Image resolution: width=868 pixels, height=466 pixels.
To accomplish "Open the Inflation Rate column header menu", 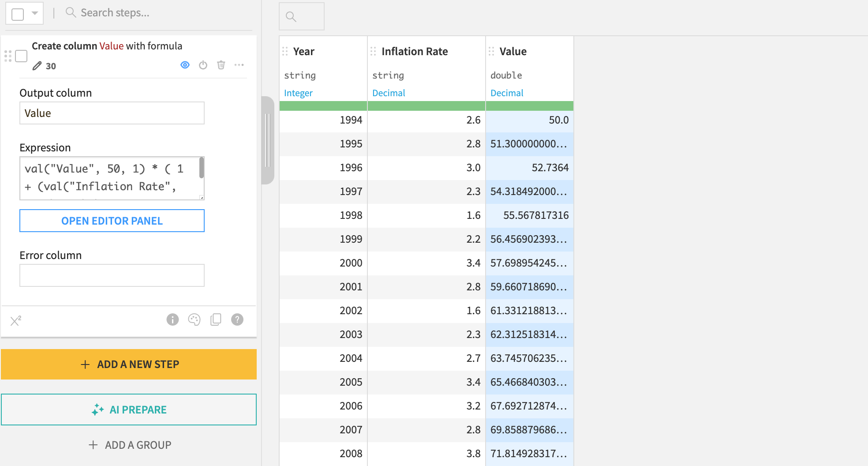I will [x=415, y=52].
